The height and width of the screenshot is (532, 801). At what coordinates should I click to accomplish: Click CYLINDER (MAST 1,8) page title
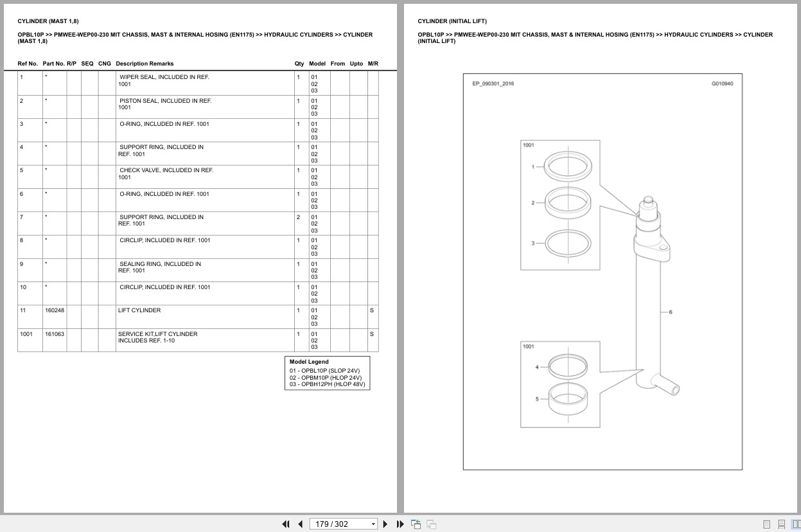[x=48, y=21]
